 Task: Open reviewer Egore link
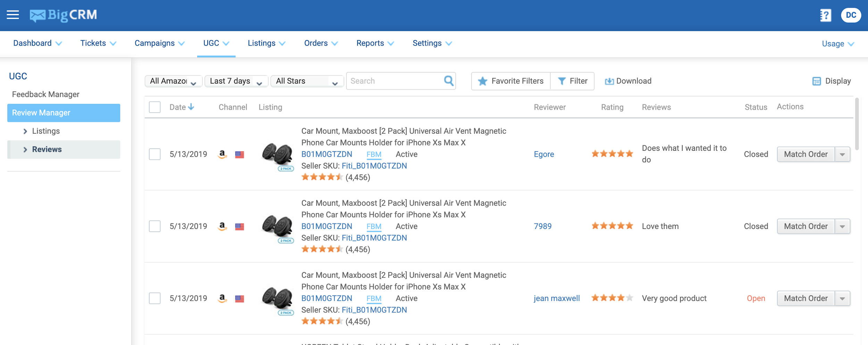pos(544,154)
